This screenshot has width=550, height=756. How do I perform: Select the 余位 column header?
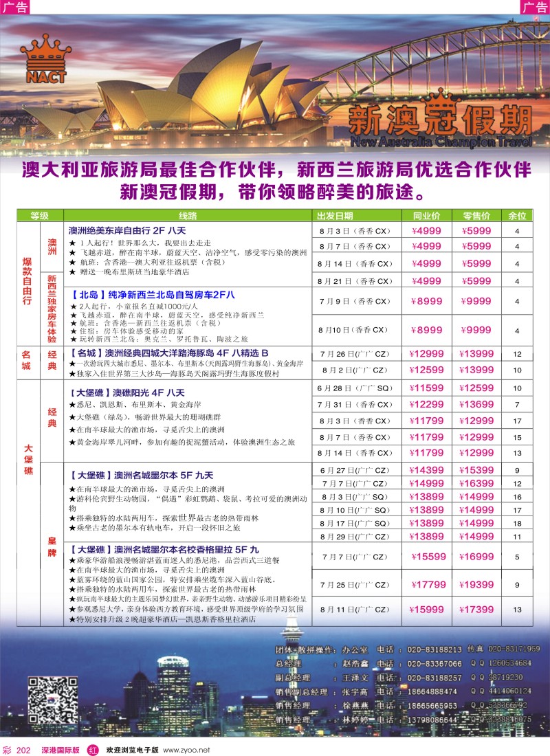pos(517,216)
